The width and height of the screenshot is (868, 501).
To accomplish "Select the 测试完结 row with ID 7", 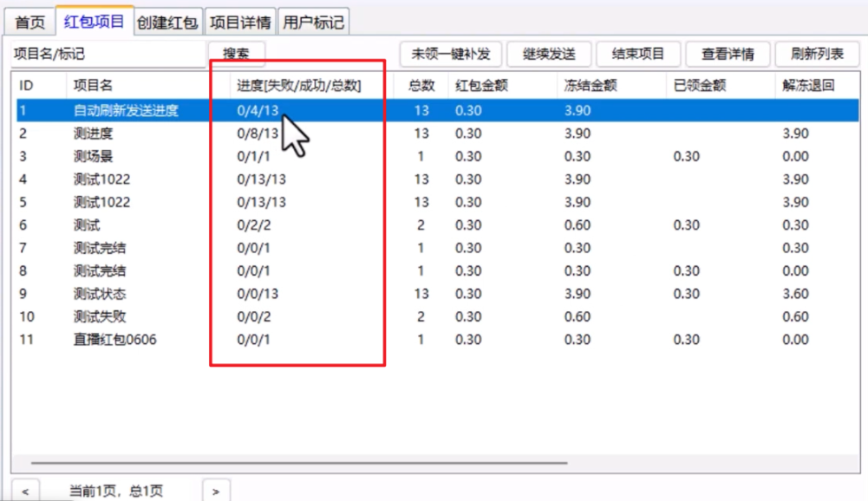I will [437, 247].
